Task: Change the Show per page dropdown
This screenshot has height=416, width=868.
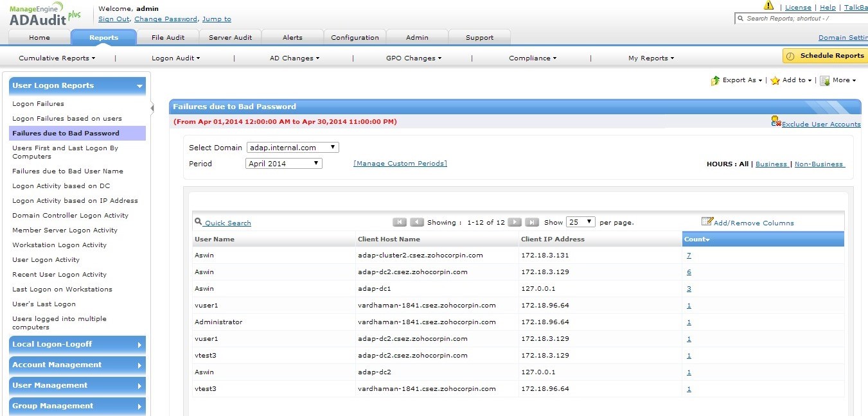Action: coord(580,221)
